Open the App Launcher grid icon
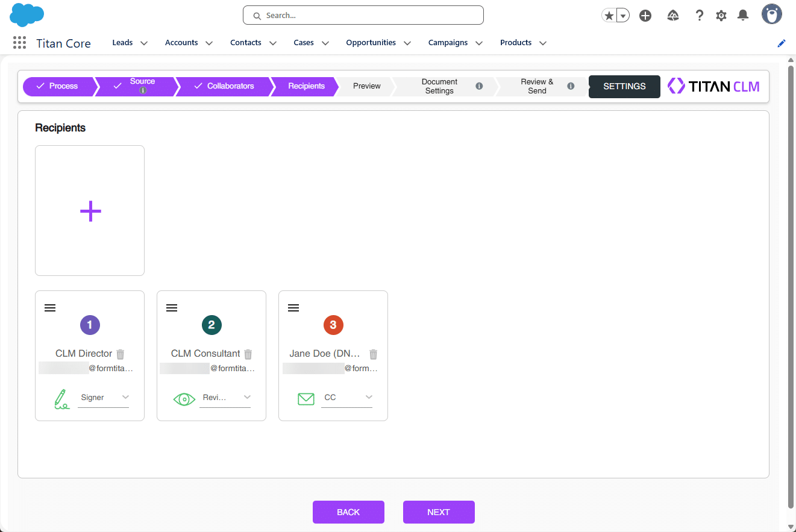This screenshot has height=532, width=796. (x=19, y=43)
